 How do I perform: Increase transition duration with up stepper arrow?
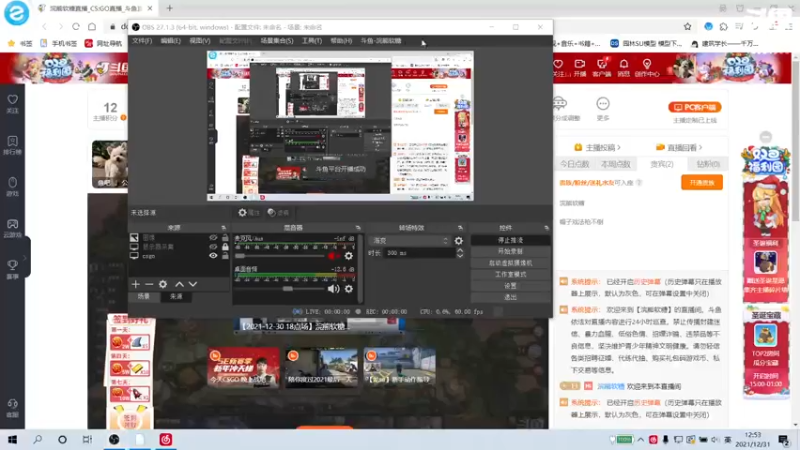tap(460, 251)
